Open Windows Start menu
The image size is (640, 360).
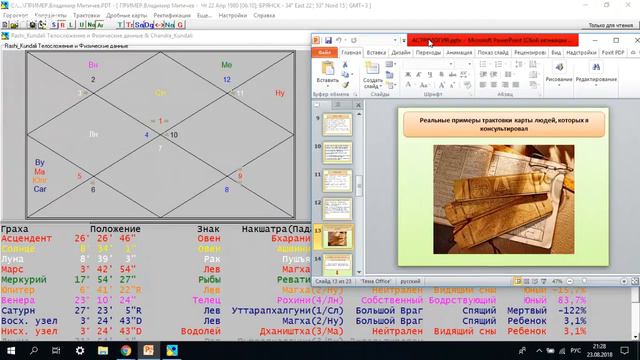[x=11, y=351]
